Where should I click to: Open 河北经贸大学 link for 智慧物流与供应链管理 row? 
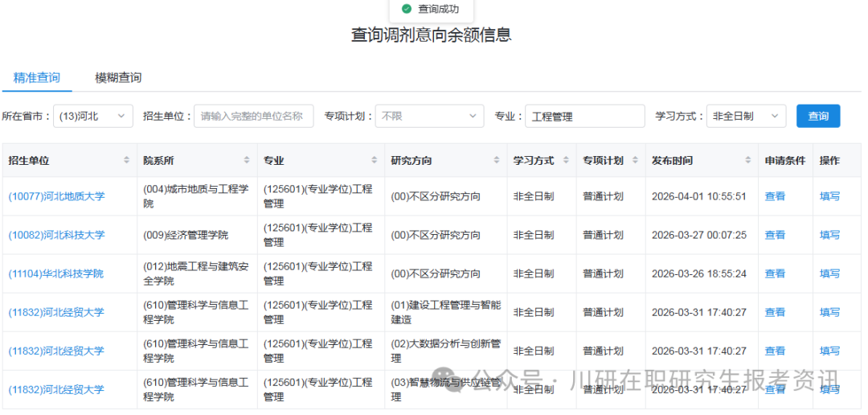(x=56, y=390)
